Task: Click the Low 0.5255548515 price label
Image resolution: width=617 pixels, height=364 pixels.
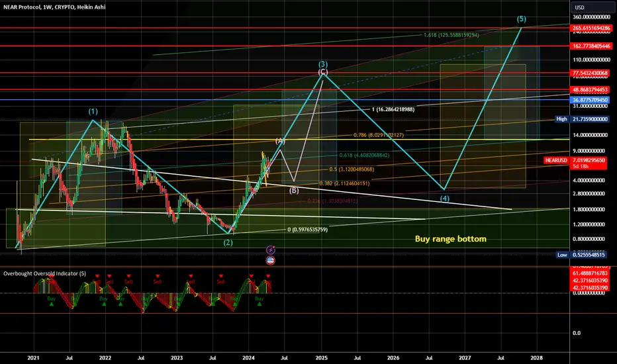Action: [x=582, y=255]
